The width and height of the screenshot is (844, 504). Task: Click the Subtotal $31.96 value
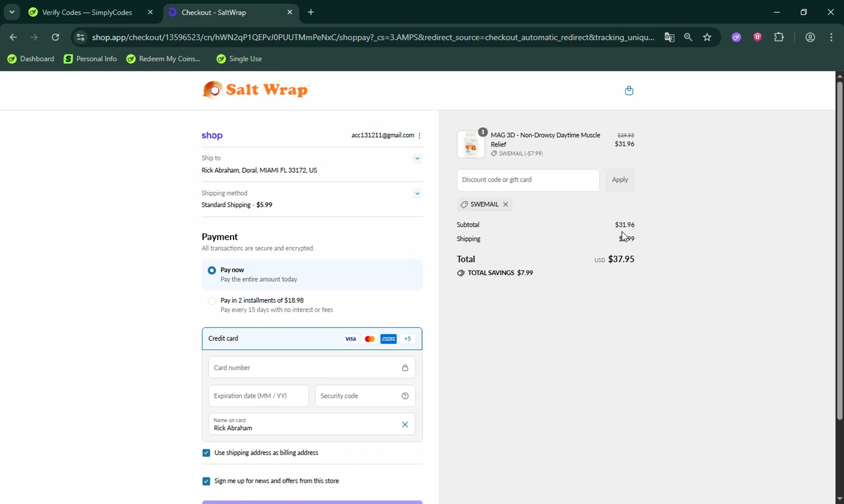625,225
